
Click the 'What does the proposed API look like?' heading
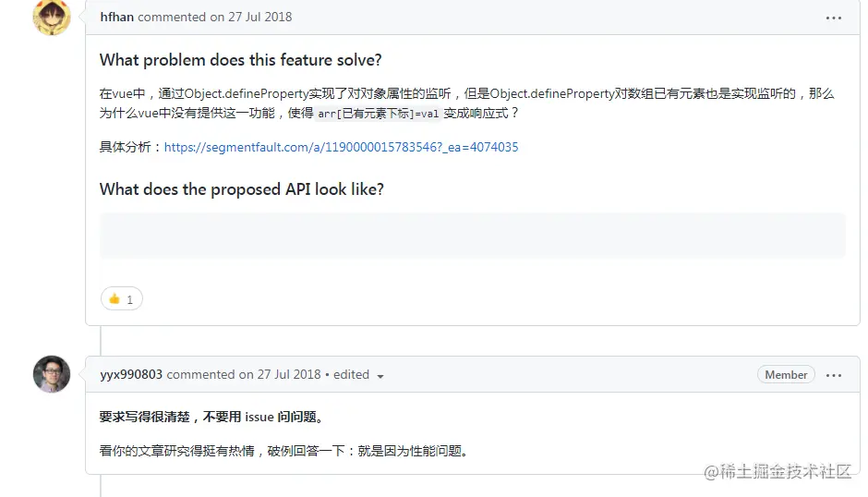point(241,189)
